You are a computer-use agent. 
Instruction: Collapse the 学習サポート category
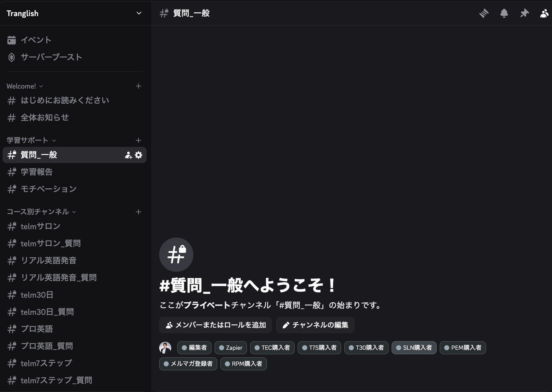[31, 140]
